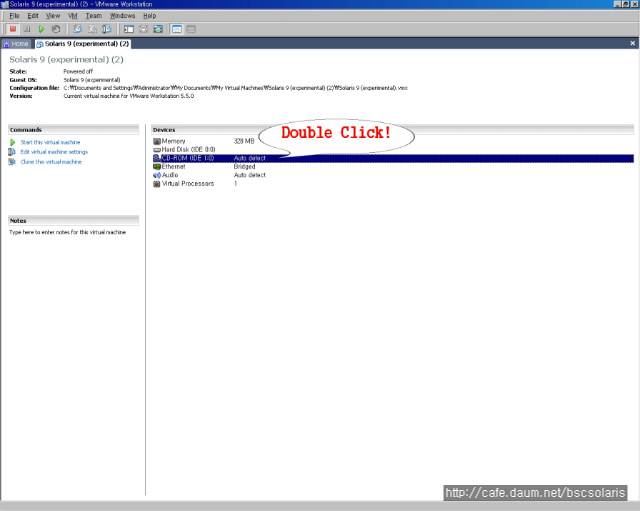
Task: Open the Edit menu
Action: pos(33,16)
